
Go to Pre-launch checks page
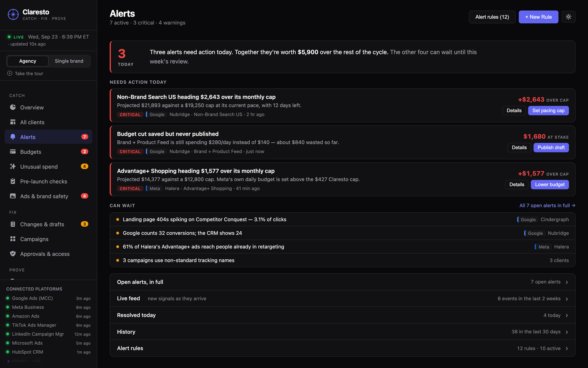click(48, 181)
